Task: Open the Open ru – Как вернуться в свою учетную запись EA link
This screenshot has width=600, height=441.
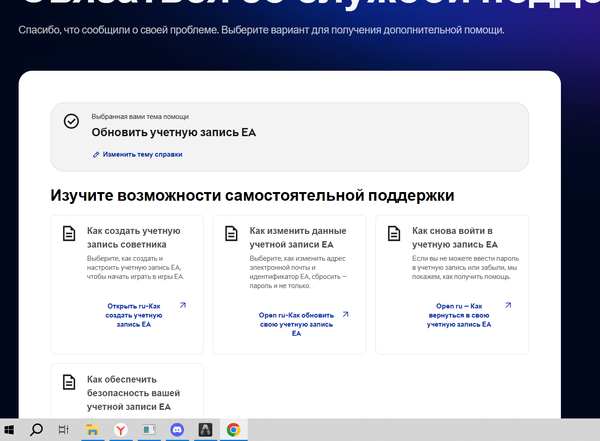Action: pyautogui.click(x=459, y=315)
